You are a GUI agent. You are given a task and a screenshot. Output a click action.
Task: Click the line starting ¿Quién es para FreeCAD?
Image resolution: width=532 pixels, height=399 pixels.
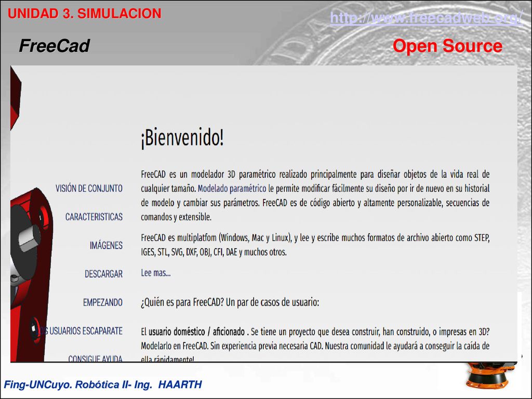tap(230, 302)
